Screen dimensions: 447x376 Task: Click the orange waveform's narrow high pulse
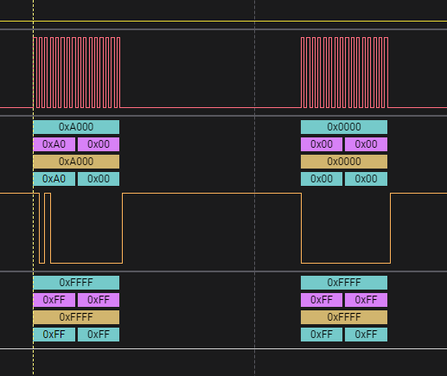point(47,228)
